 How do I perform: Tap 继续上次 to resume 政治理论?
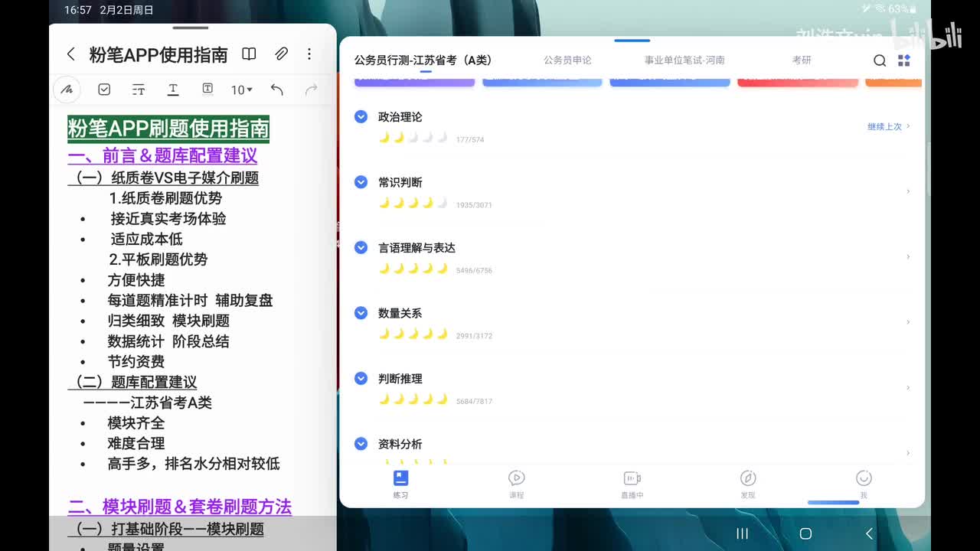coord(889,126)
